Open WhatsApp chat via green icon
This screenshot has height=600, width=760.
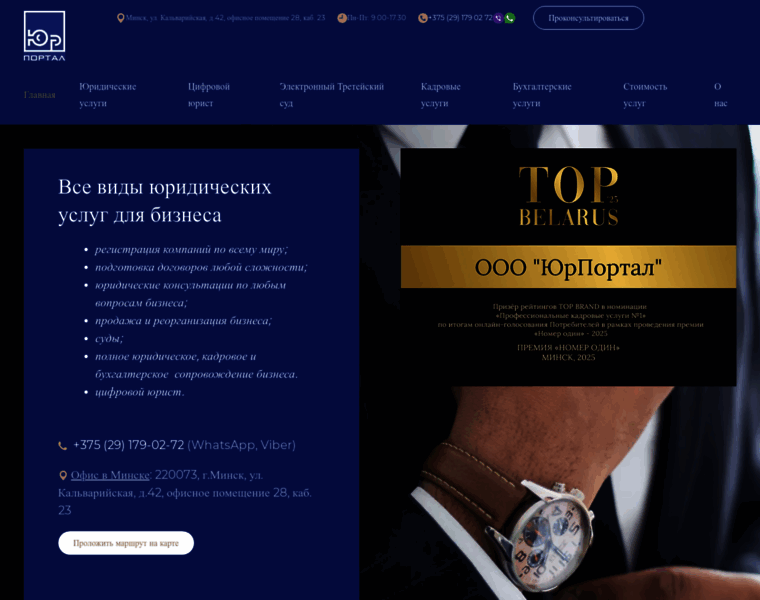(x=509, y=18)
